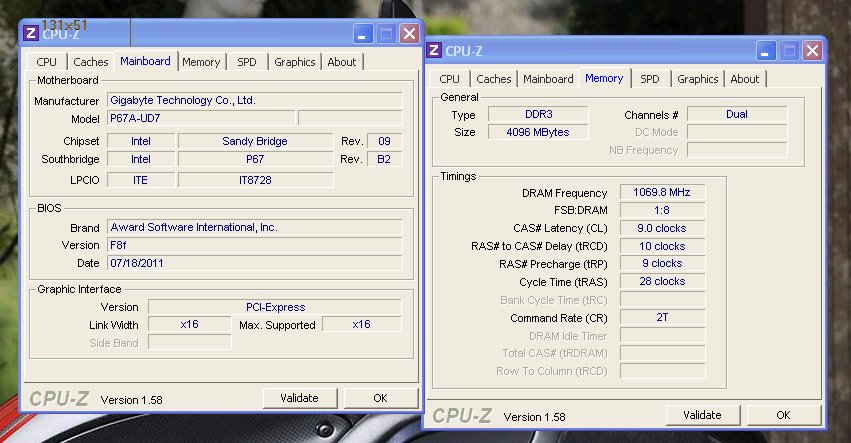Select the DRAM Frequency 1069.8 MHz field

pyautogui.click(x=662, y=192)
